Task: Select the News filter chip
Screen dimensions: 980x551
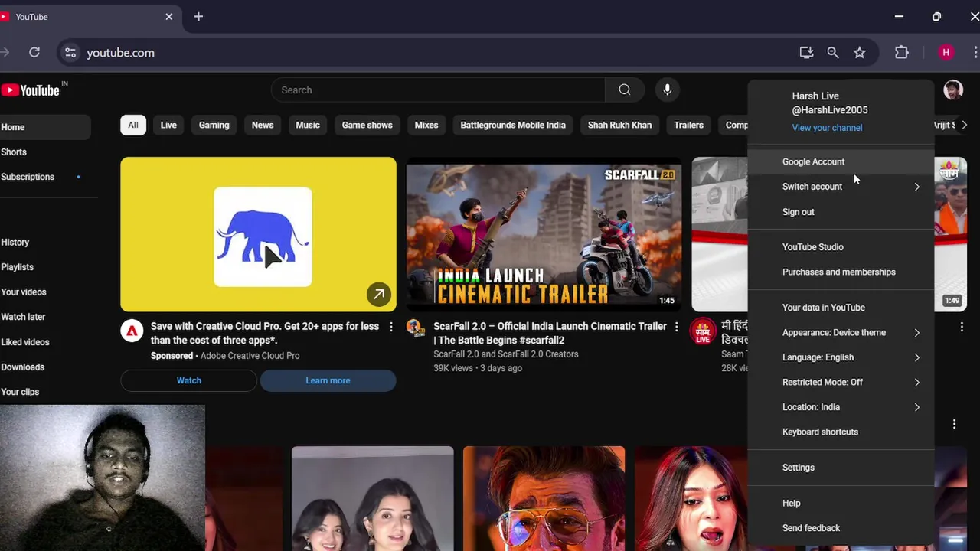Action: 263,125
